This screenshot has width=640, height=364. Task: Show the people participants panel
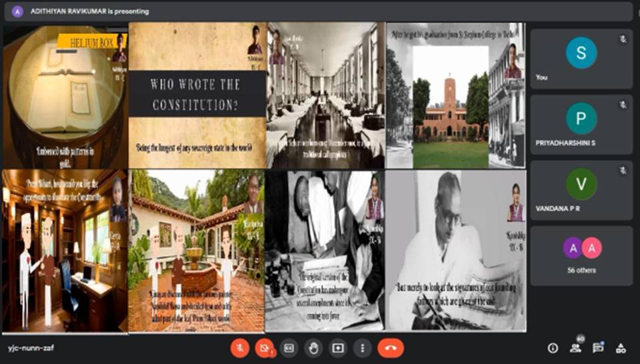(x=575, y=348)
